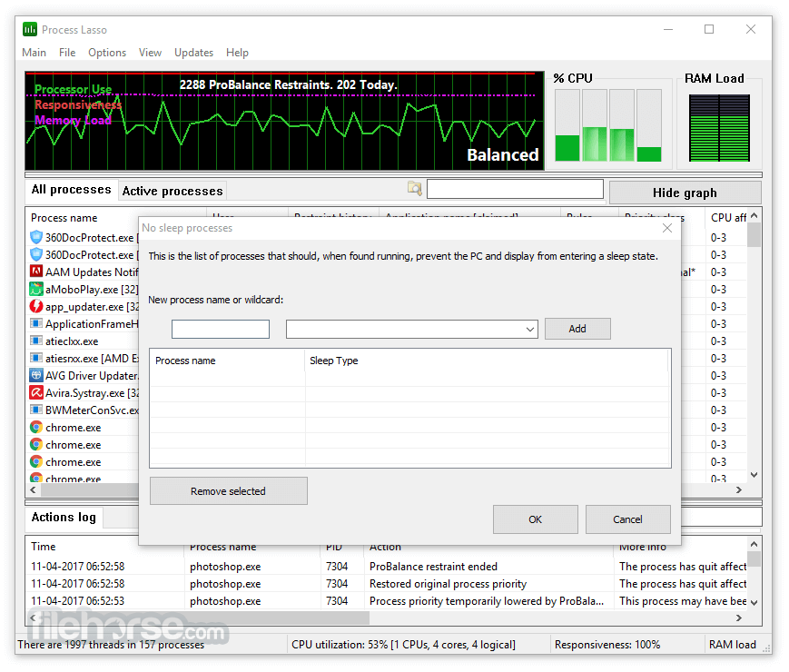This screenshot has width=789, height=672.
Task: Select the 'ProBalance restraint ended' log entry
Action: coord(386,567)
